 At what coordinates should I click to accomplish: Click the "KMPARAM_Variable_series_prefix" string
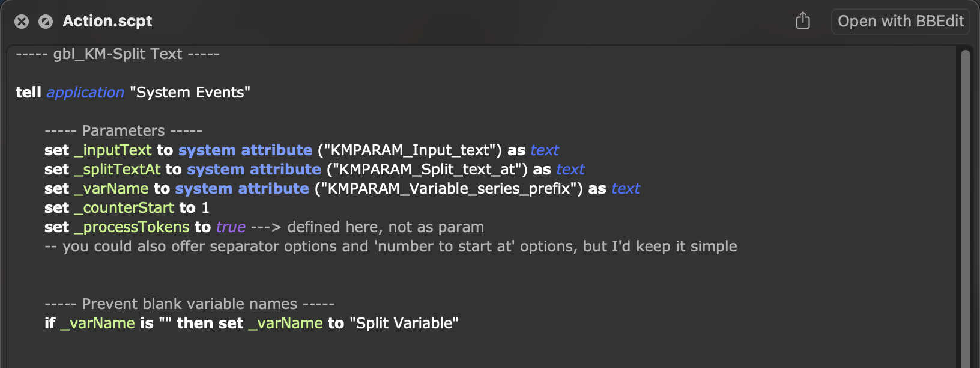(x=449, y=189)
